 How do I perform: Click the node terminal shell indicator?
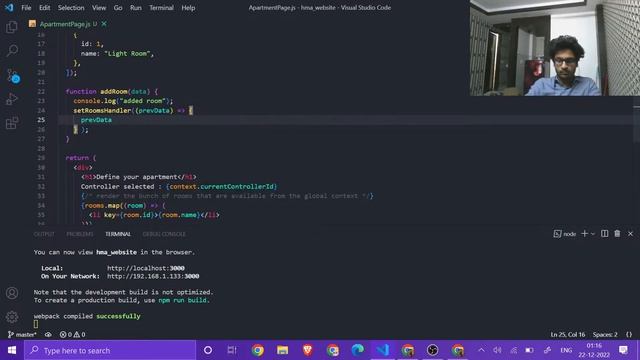pos(564,234)
